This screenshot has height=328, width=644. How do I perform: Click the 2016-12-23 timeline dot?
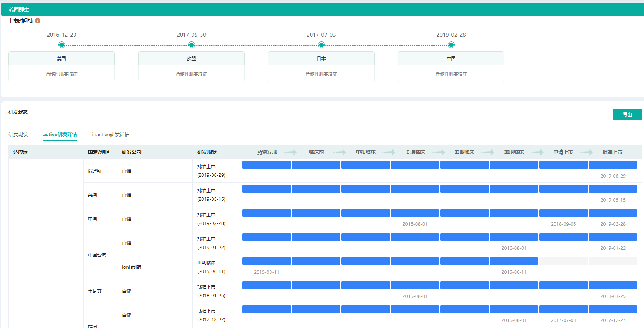click(x=62, y=45)
